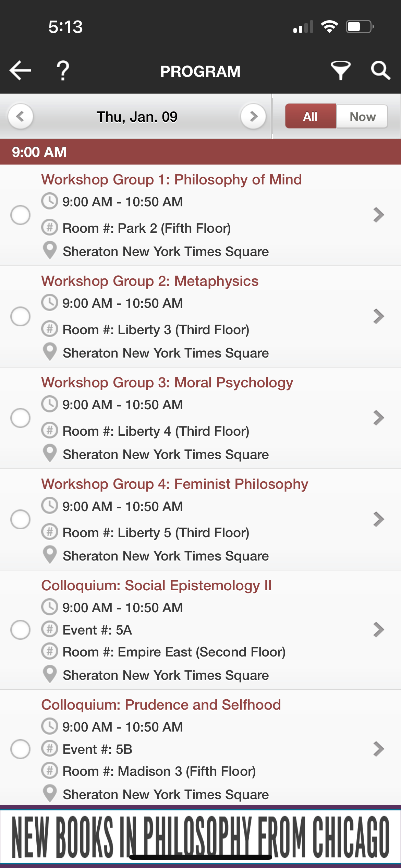Tap the search magnifier icon
The height and width of the screenshot is (868, 401).
(380, 71)
